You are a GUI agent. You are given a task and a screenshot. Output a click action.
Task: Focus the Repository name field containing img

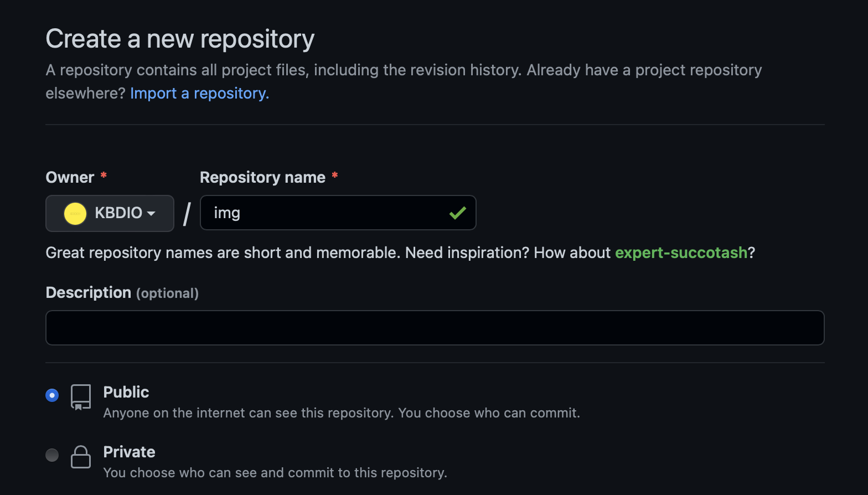tap(338, 213)
